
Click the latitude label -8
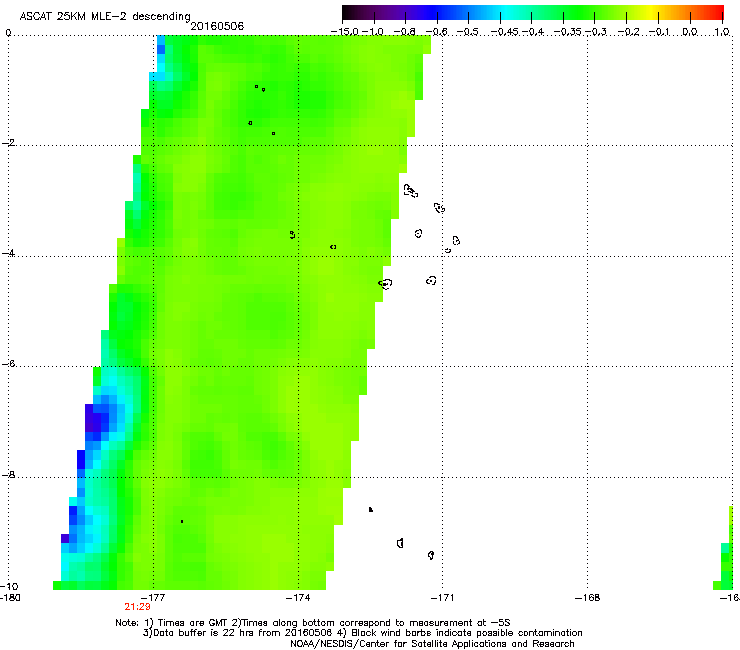tap(8, 474)
